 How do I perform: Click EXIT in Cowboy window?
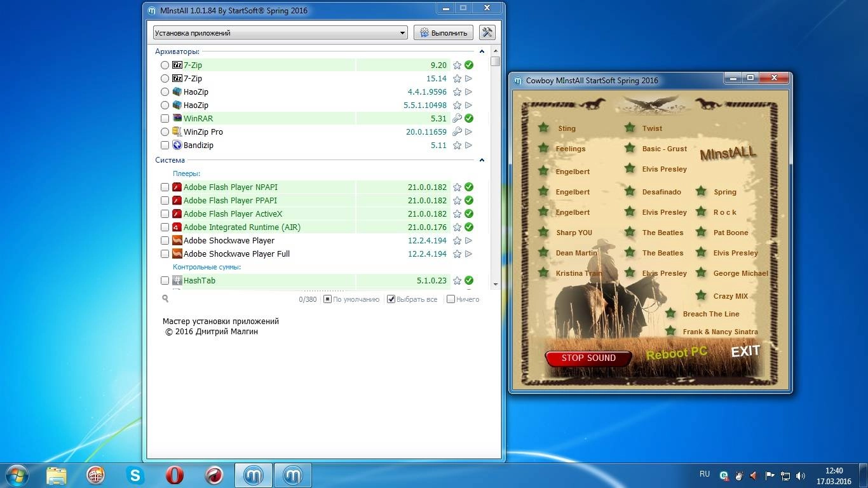coord(745,351)
